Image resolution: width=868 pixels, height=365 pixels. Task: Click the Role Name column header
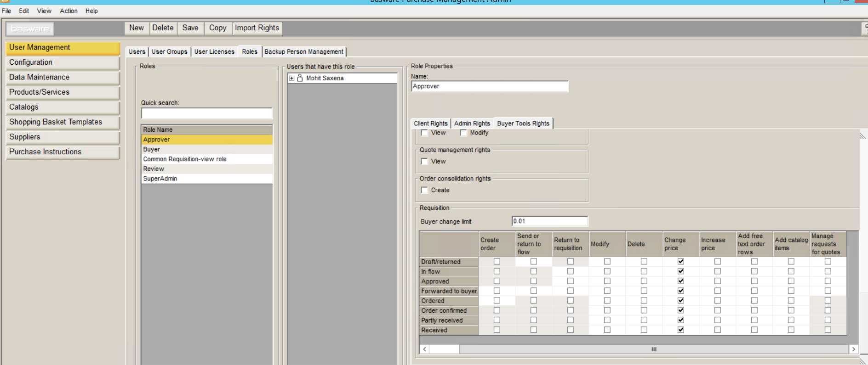pos(207,130)
